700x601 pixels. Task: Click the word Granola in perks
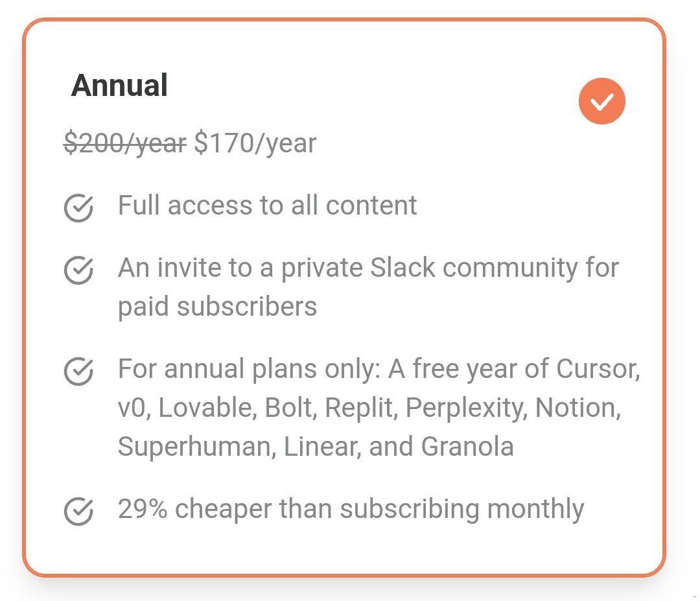point(467,447)
